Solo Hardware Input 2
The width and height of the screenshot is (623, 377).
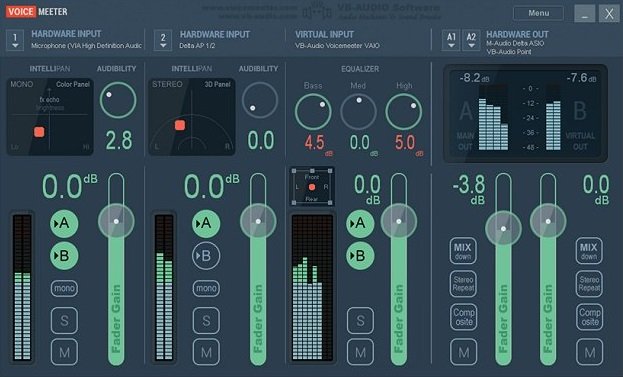pos(206,320)
